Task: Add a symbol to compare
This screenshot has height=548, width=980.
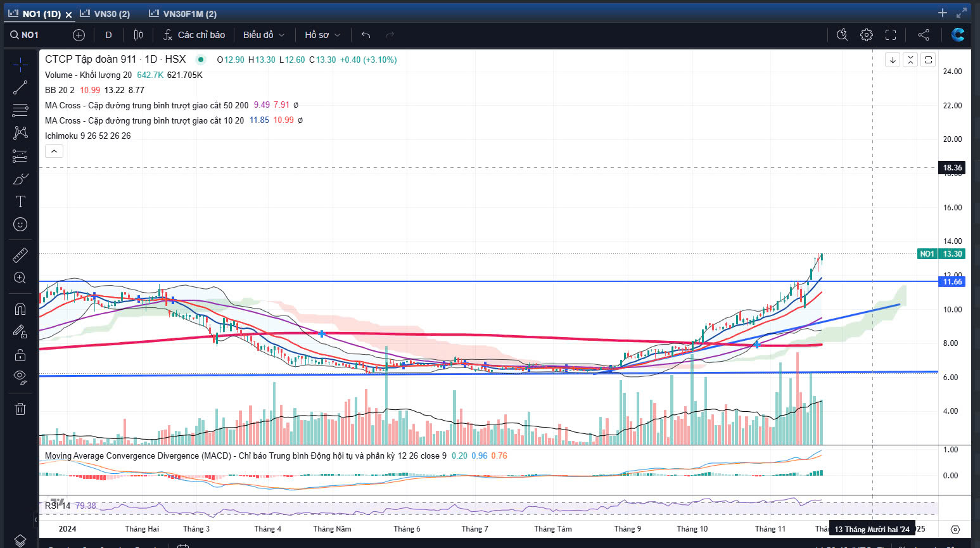Action: (79, 35)
